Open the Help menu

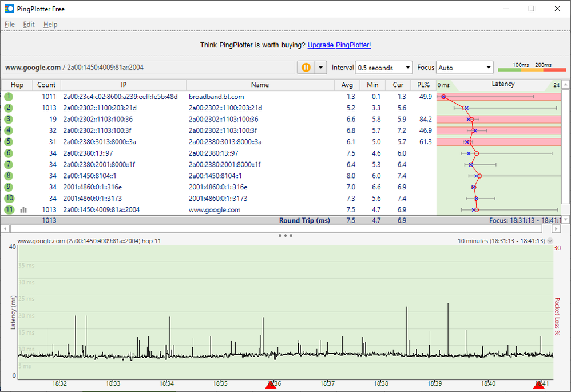click(50, 25)
